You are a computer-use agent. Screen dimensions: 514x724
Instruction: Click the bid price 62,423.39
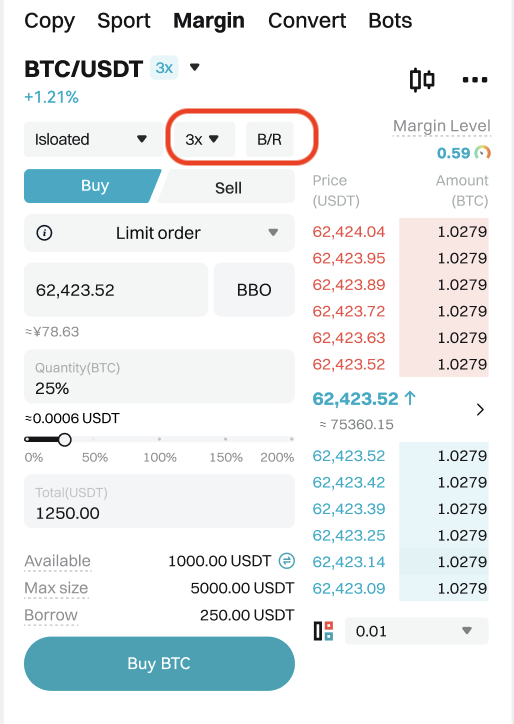point(349,509)
